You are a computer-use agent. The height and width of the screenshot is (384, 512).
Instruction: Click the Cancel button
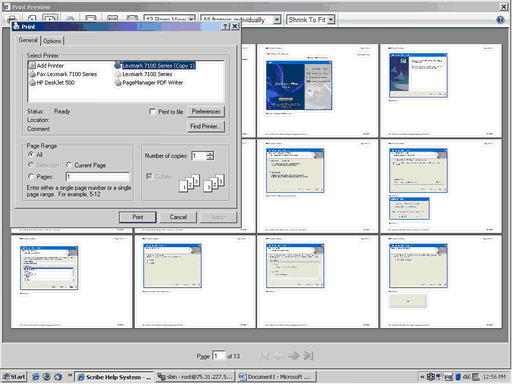(178, 217)
